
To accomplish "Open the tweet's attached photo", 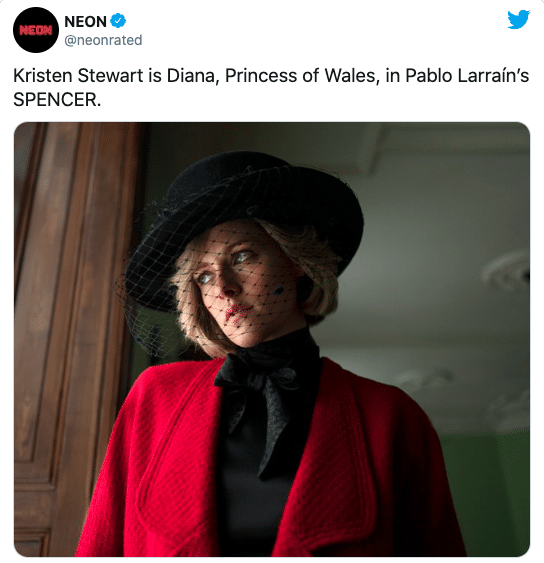I will pyautogui.click(x=272, y=339).
